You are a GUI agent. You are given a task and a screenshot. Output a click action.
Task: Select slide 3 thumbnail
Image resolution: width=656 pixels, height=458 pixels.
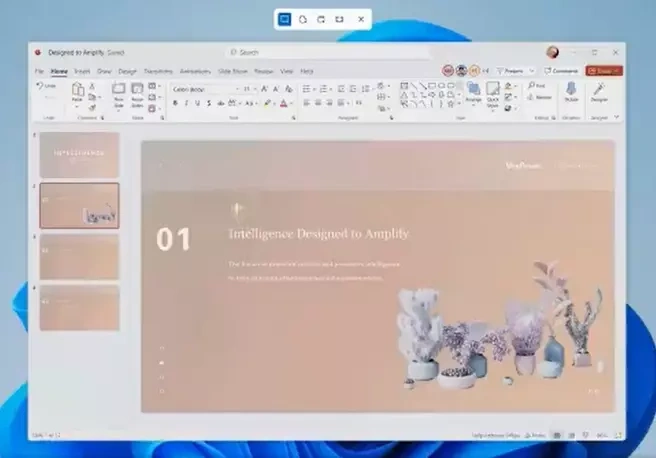79,257
